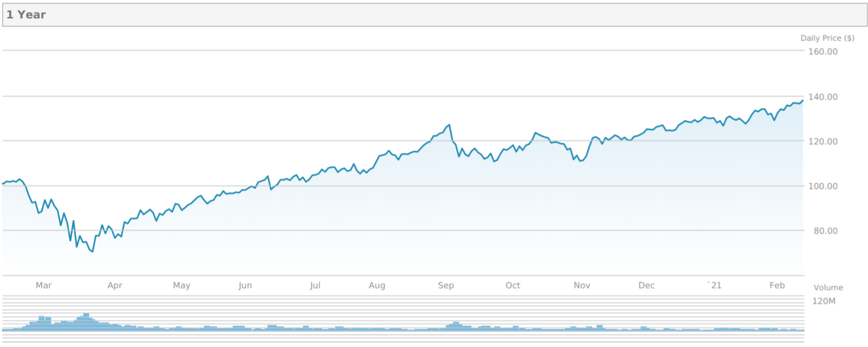Viewport: 868px width, 347px height.
Task: Click the Sep month label
Action: pos(446,285)
